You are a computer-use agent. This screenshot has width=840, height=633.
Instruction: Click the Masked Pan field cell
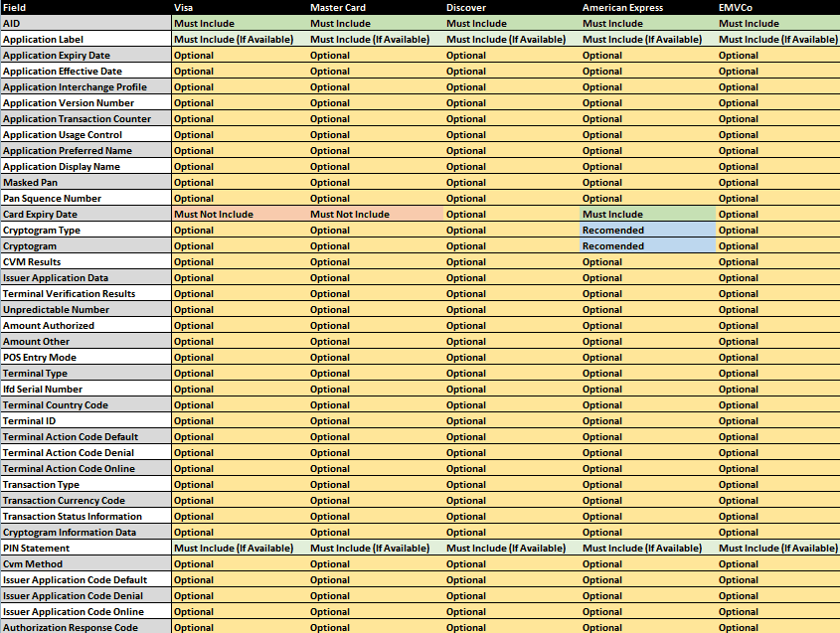(85, 182)
